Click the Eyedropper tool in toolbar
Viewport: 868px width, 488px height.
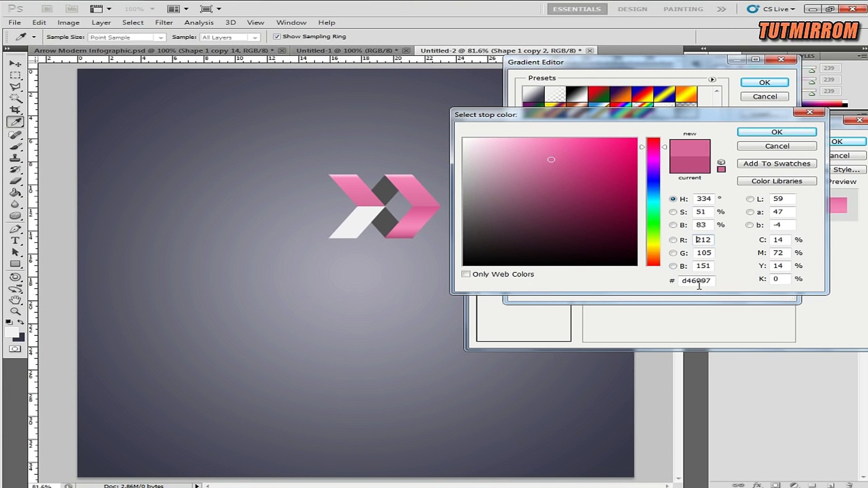pyautogui.click(x=15, y=122)
